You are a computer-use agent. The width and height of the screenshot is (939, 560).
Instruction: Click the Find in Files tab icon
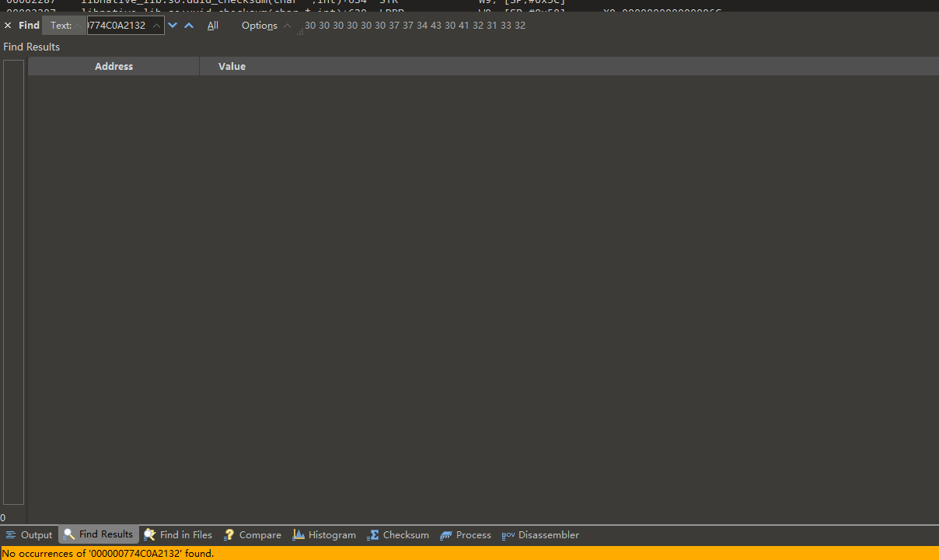point(150,535)
